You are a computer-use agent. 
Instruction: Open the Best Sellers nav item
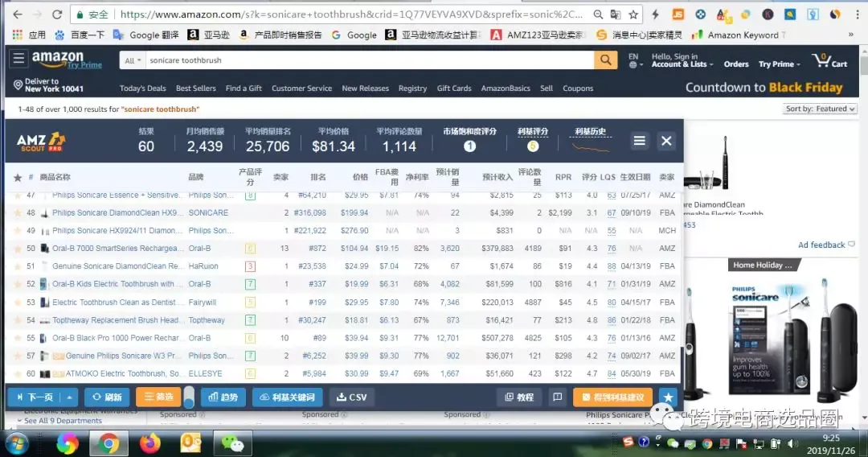[196, 88]
